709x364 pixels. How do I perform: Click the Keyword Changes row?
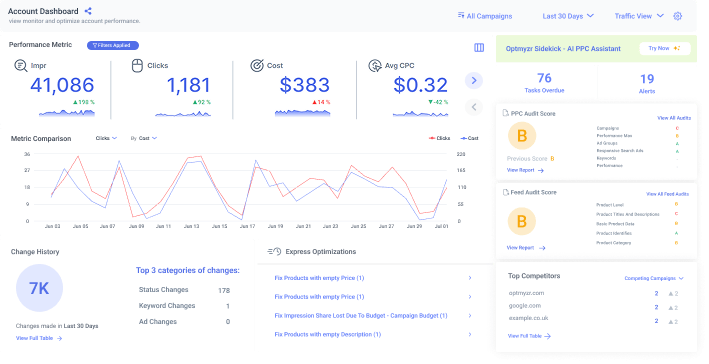click(x=184, y=306)
